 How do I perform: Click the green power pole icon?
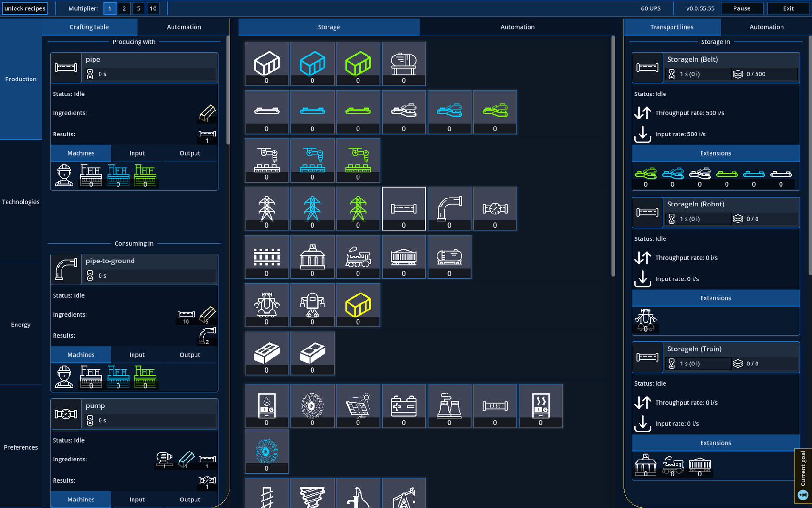pyautogui.click(x=358, y=208)
